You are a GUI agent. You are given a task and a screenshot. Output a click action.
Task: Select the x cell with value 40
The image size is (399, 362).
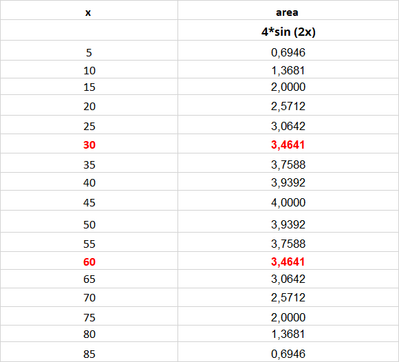pyautogui.click(x=89, y=182)
